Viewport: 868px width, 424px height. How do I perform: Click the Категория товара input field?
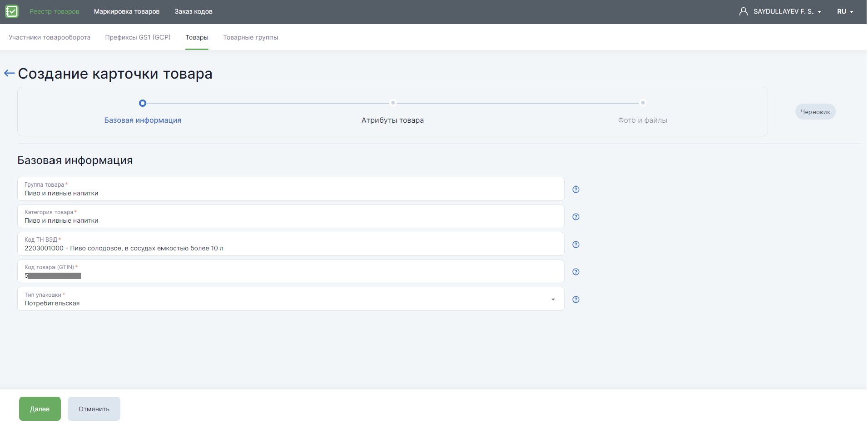(291, 216)
